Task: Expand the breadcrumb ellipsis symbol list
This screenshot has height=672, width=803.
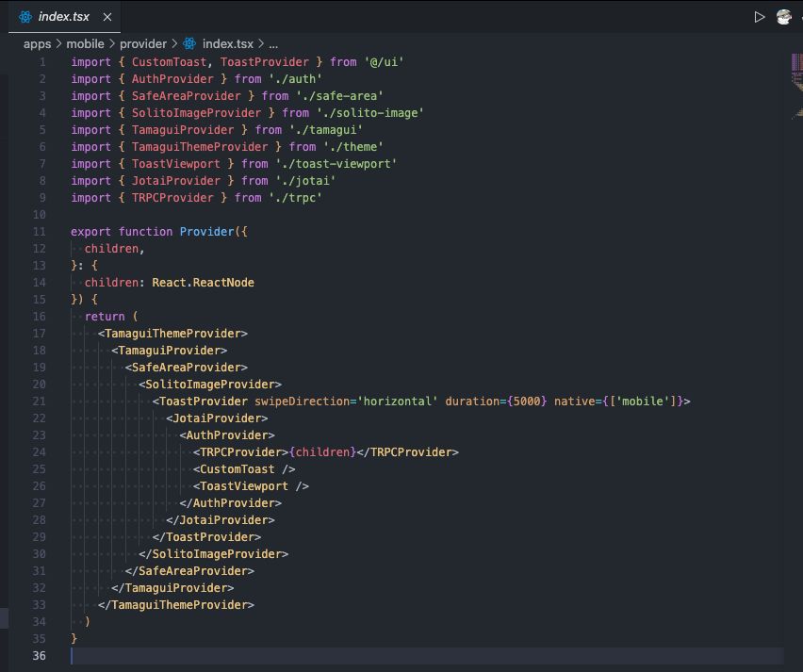Action: point(273,43)
